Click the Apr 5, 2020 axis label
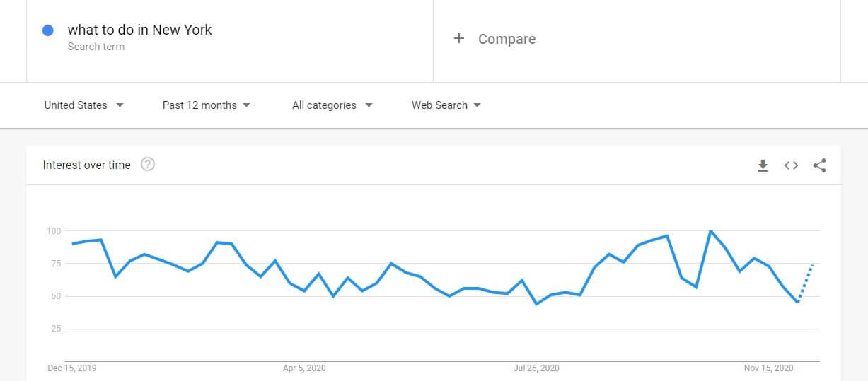 click(304, 368)
